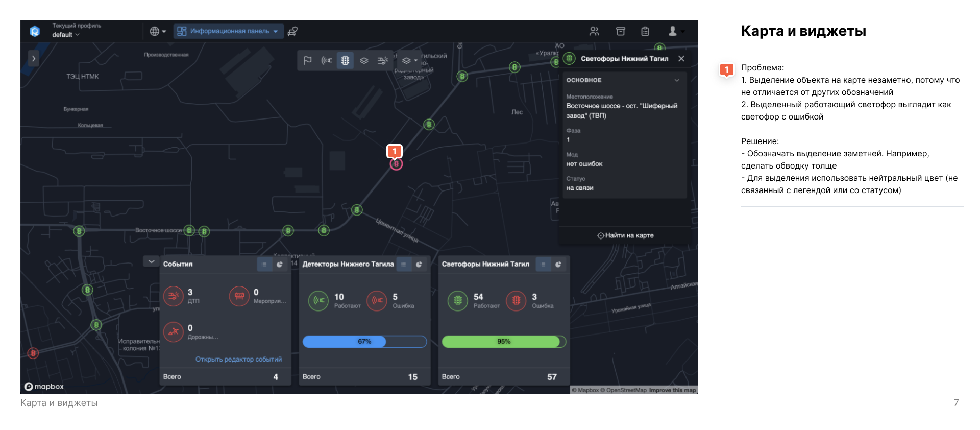Click the traffic light icon in panel header
The image size is (980, 430).
click(x=569, y=58)
